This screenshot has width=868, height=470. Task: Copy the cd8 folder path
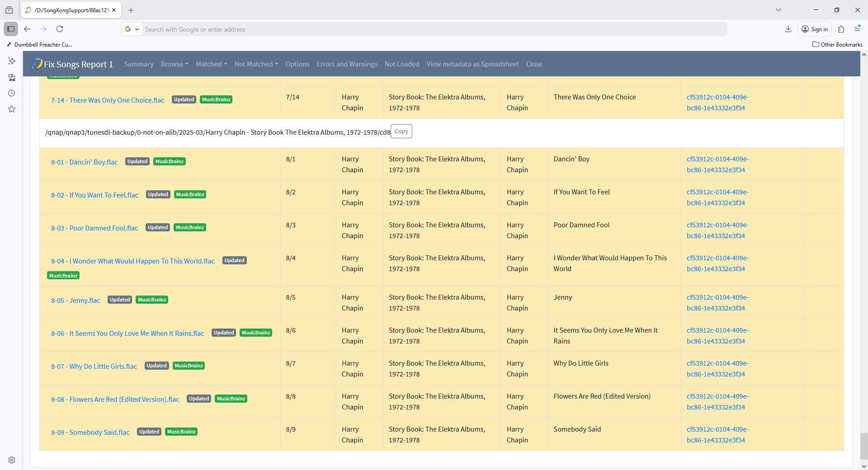(401, 132)
